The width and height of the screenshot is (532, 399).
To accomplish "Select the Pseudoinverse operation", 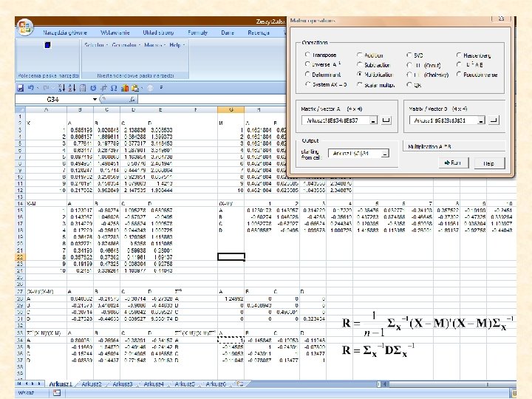I will tap(477, 75).
